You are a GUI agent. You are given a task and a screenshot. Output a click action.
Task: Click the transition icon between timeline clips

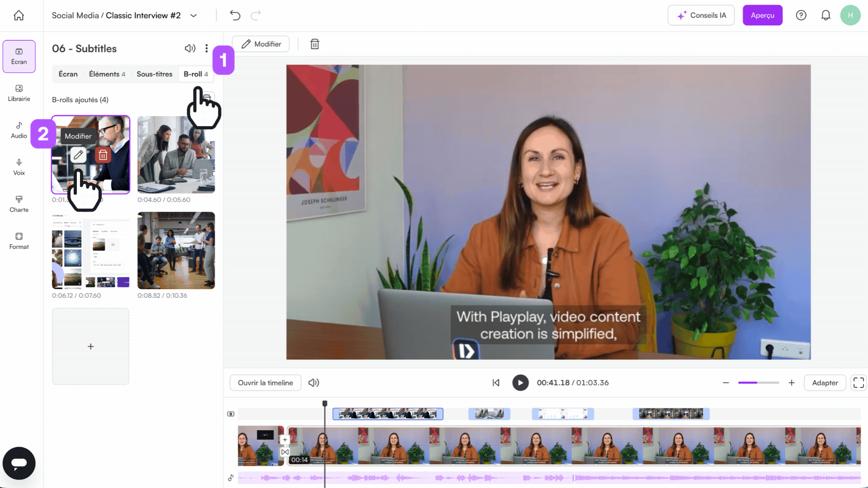(285, 452)
